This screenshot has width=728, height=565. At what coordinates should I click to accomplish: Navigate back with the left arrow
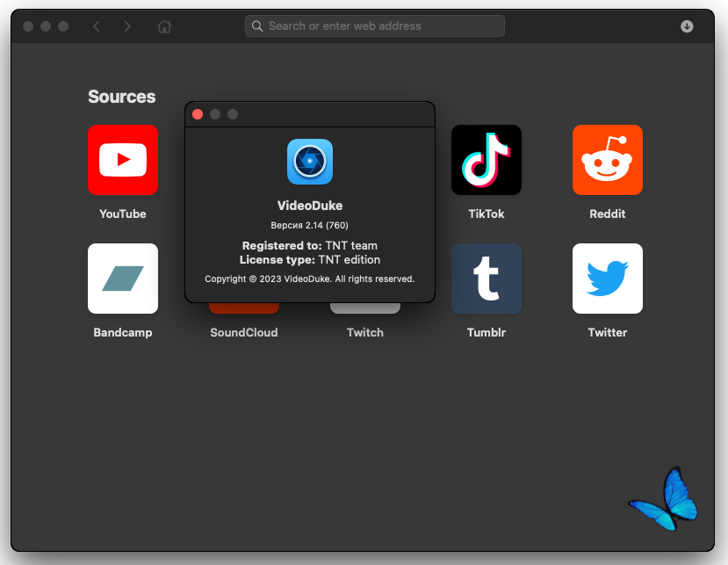pyautogui.click(x=96, y=26)
